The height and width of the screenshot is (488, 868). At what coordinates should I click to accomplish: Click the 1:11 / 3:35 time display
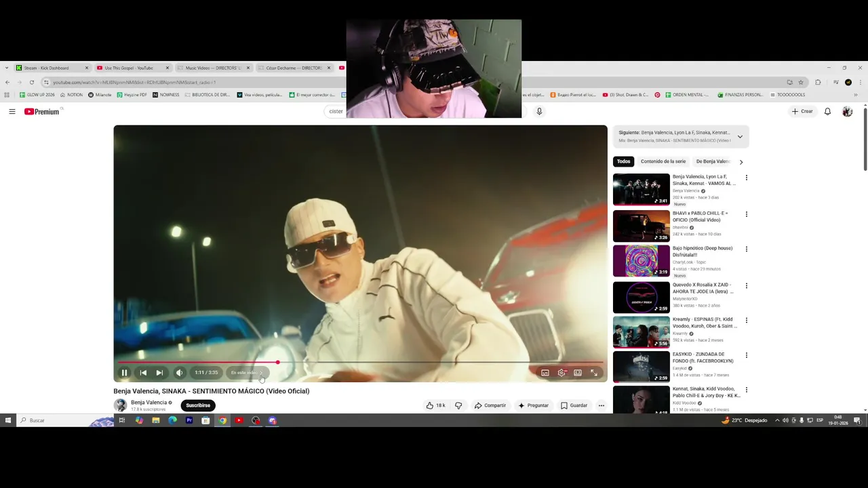[206, 373]
